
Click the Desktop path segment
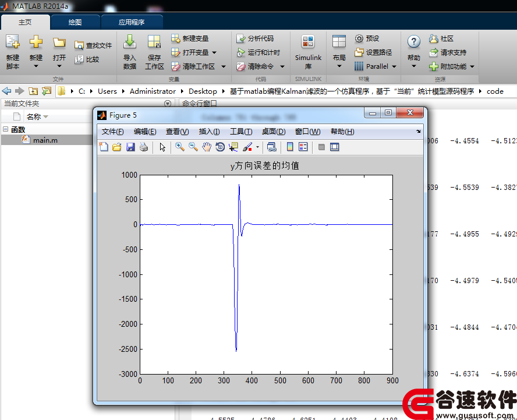pos(203,91)
